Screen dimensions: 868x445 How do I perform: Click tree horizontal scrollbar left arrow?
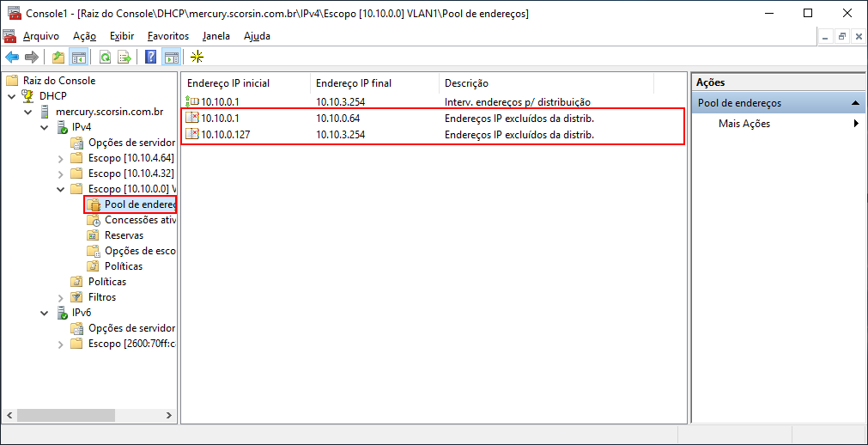point(9,415)
